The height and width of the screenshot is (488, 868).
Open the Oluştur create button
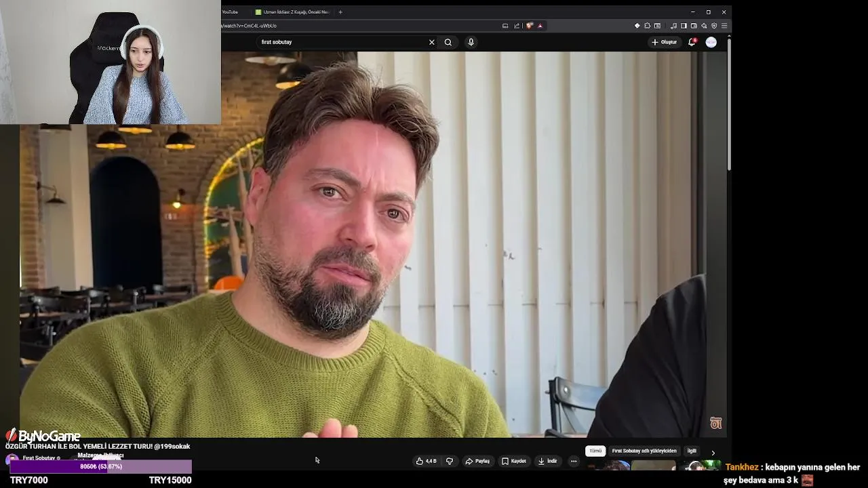664,42
